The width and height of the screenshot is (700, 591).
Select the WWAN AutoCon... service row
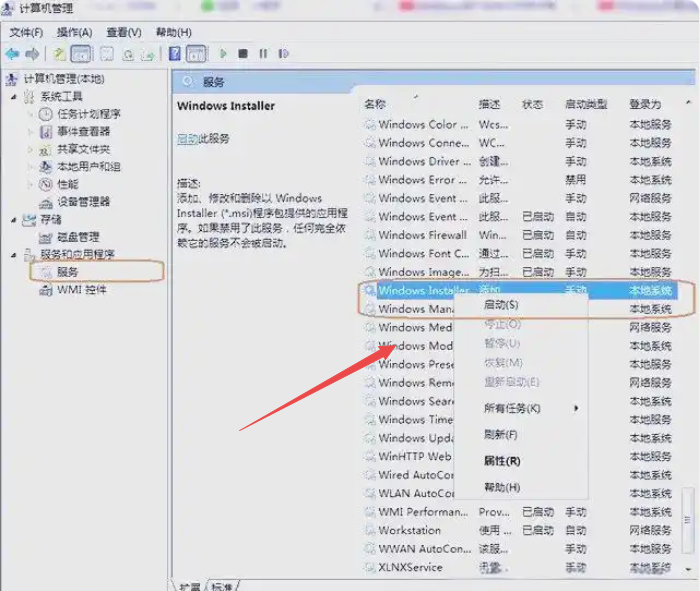point(519,549)
